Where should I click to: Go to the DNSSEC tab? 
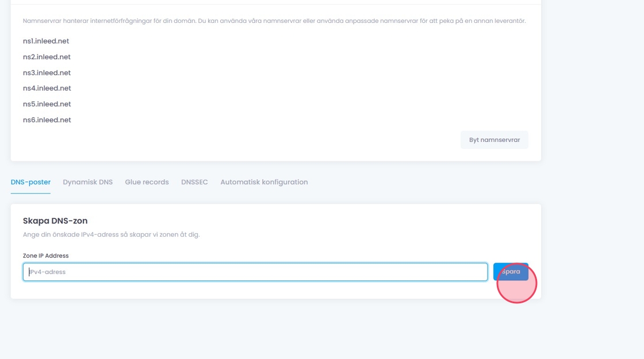194,182
